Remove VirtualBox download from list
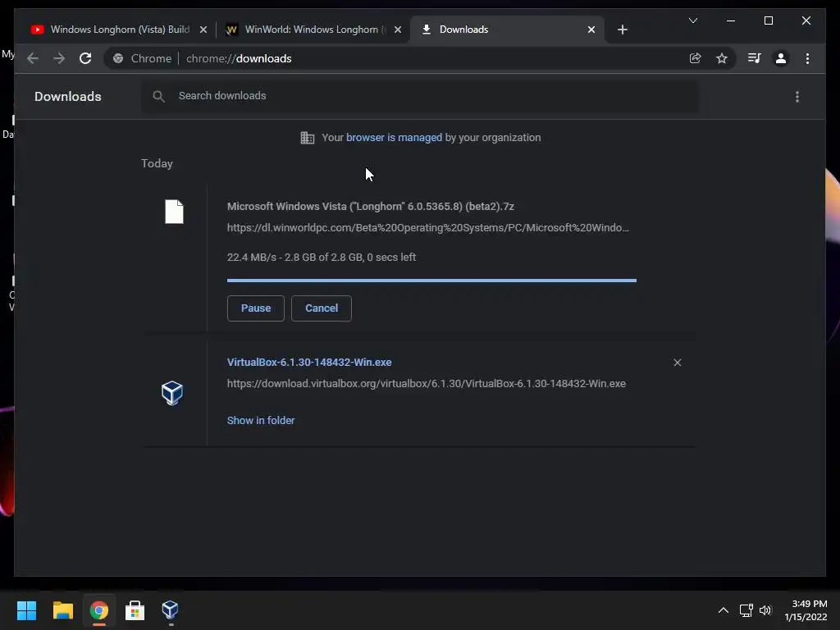Viewport: 840px width, 630px height. coord(677,363)
